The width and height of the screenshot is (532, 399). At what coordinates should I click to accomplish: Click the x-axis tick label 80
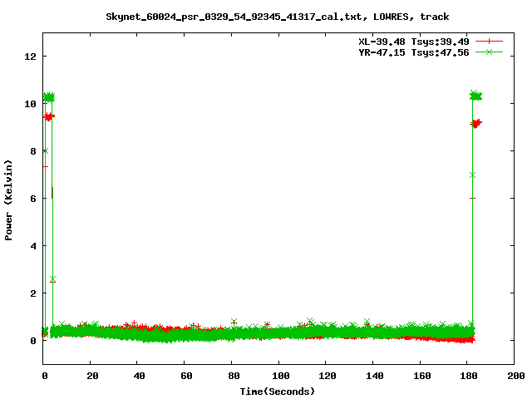click(234, 376)
